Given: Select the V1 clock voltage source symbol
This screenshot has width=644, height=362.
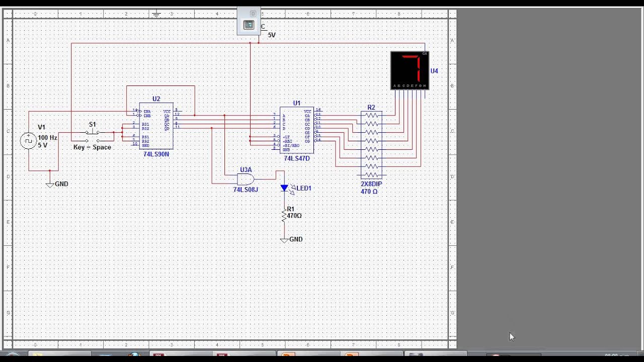Looking at the screenshot, I should pos(28,141).
